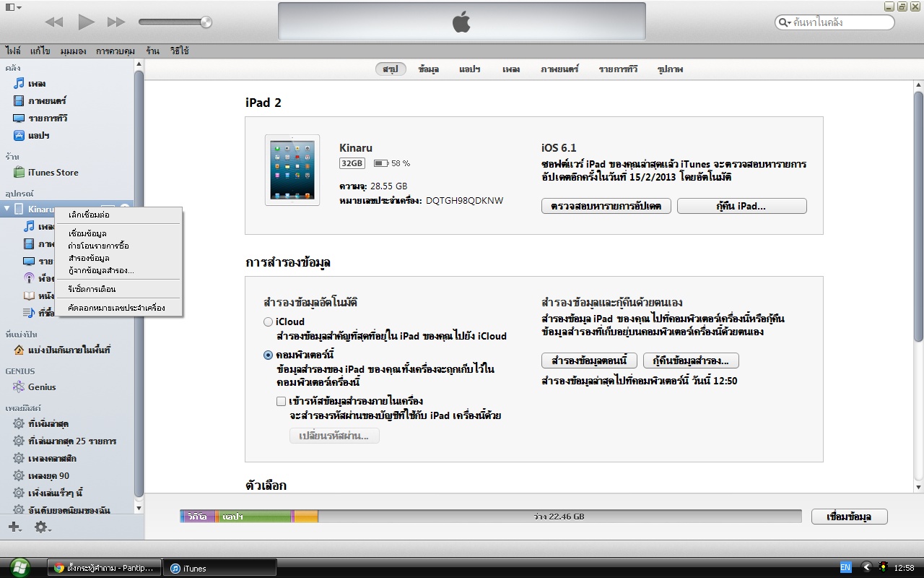The height and width of the screenshot is (578, 924).
Task: Open the iTunes Store bag icon
Action: 19,172
